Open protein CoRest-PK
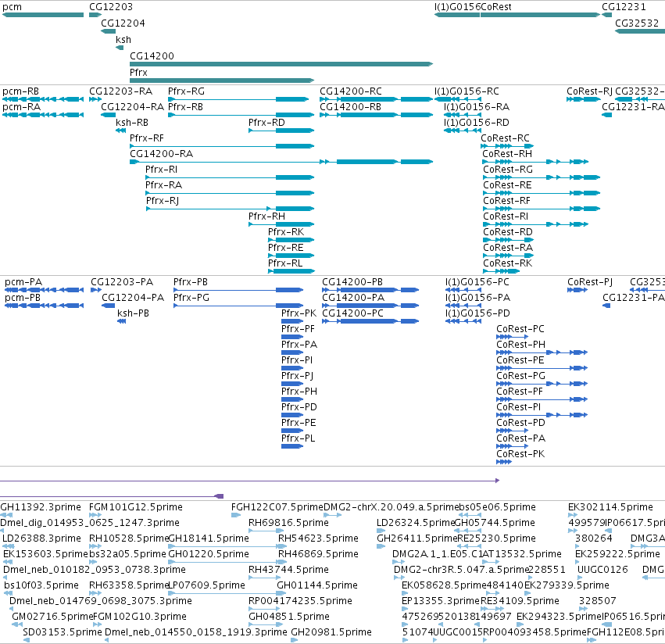Viewport: 665px width, 644px height. pos(504,462)
